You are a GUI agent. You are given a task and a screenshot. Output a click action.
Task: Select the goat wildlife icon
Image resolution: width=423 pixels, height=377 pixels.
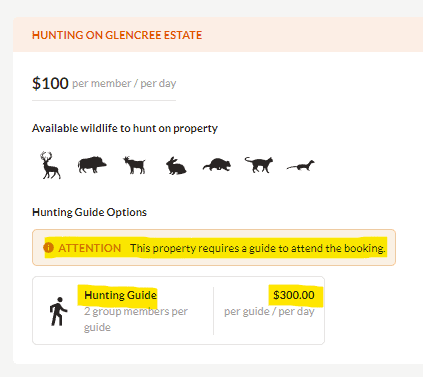[x=134, y=165]
